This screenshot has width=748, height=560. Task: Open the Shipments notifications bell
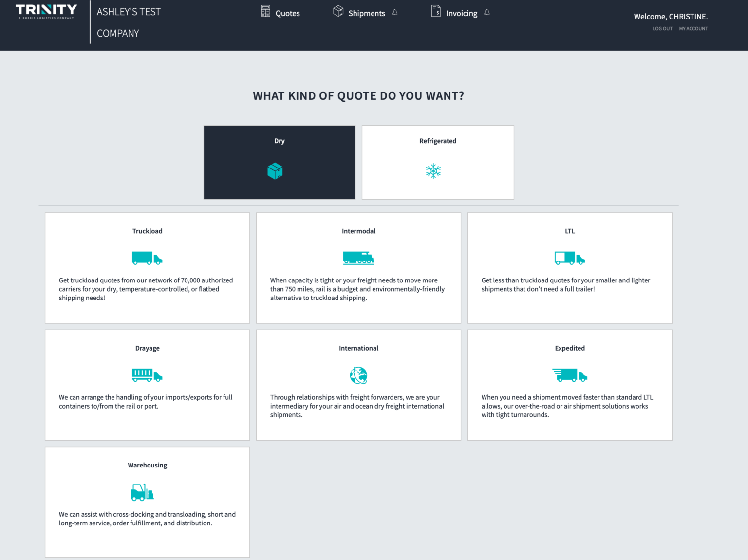tap(394, 12)
